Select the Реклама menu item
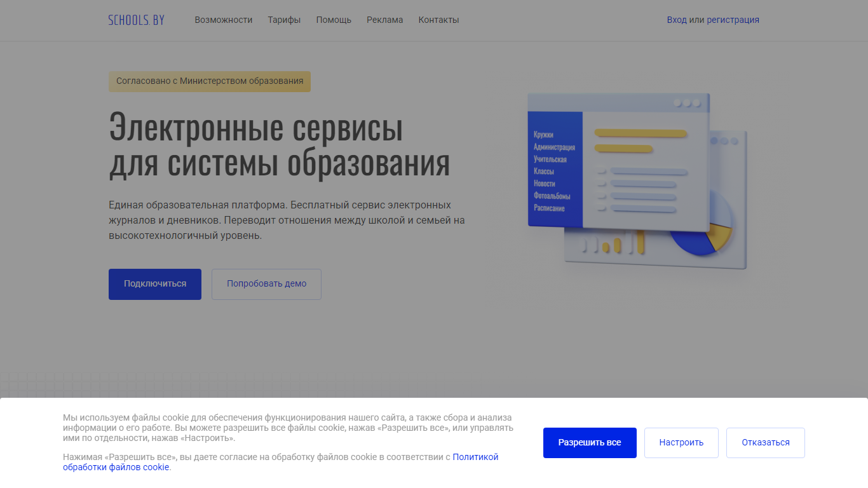 pyautogui.click(x=384, y=20)
